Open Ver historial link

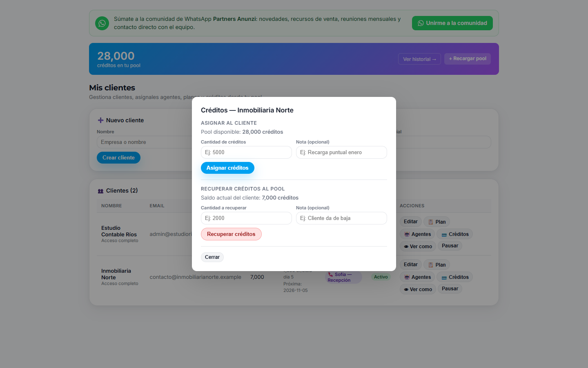419,59
